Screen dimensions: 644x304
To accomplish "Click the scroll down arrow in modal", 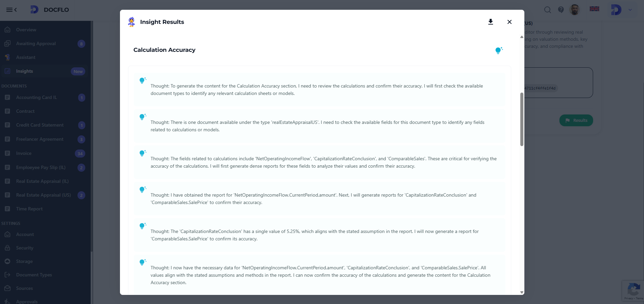I will pos(522,292).
